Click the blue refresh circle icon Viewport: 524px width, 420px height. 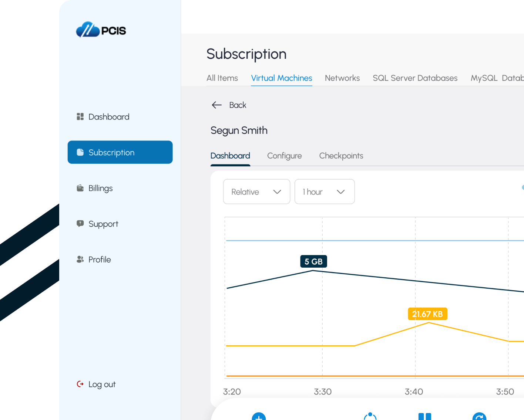479,416
